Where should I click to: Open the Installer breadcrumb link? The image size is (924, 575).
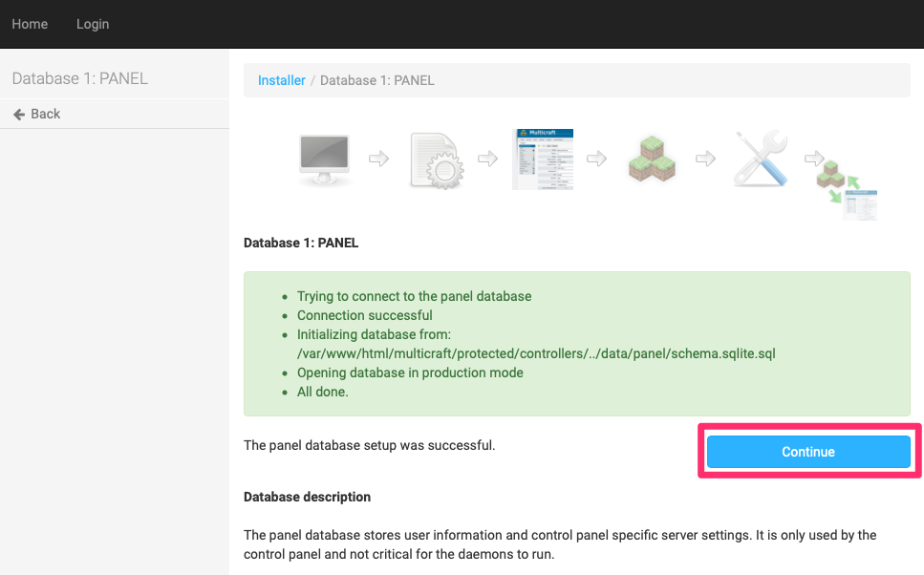[281, 80]
